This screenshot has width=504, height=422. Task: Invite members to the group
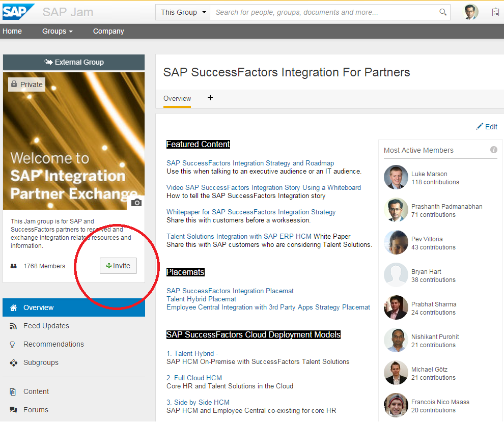point(118,265)
